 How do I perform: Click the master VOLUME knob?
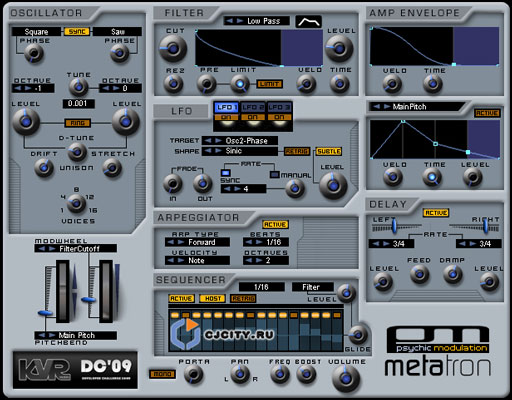(346, 378)
